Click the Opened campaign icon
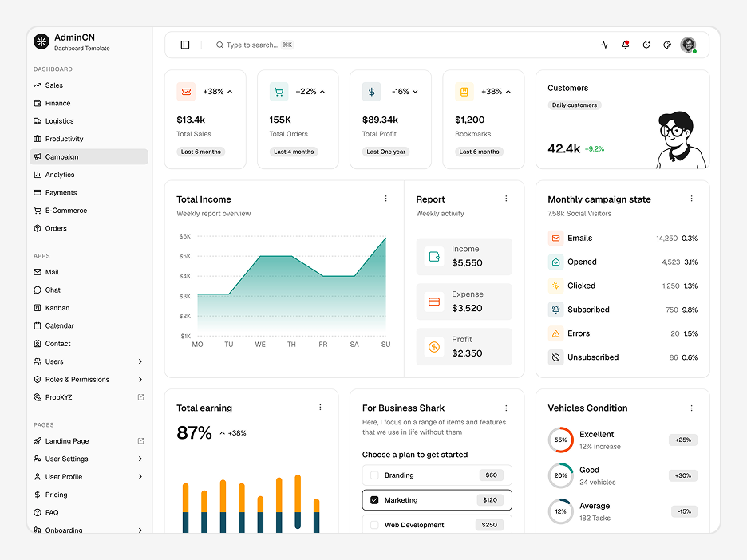Screen dimensions: 747x560 pyautogui.click(x=555, y=262)
